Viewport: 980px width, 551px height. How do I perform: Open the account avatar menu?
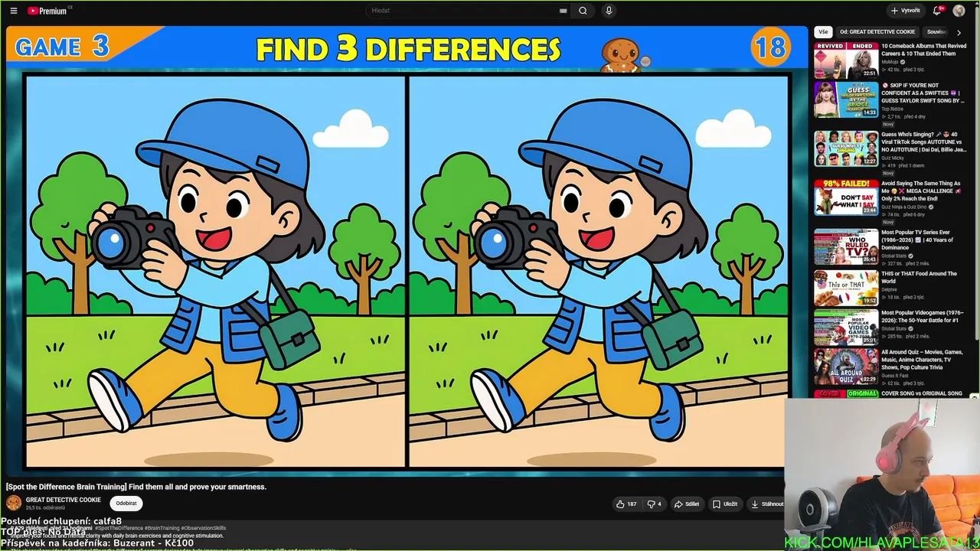click(x=959, y=11)
